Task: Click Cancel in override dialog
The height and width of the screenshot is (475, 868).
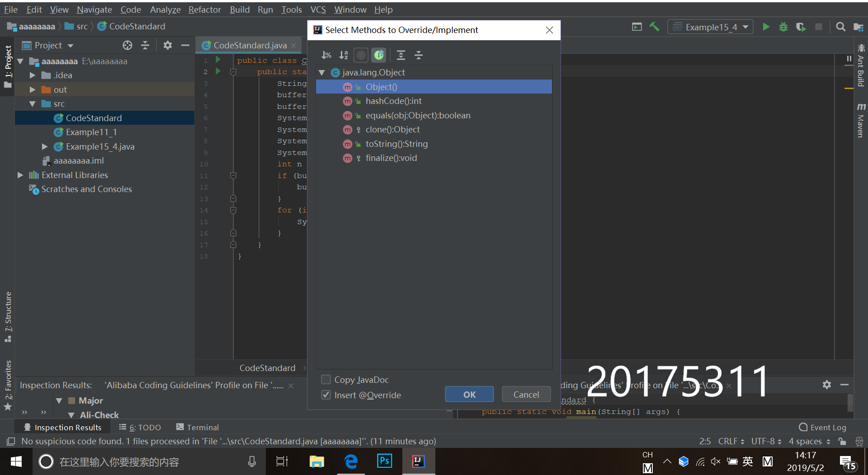Action: [x=526, y=395]
